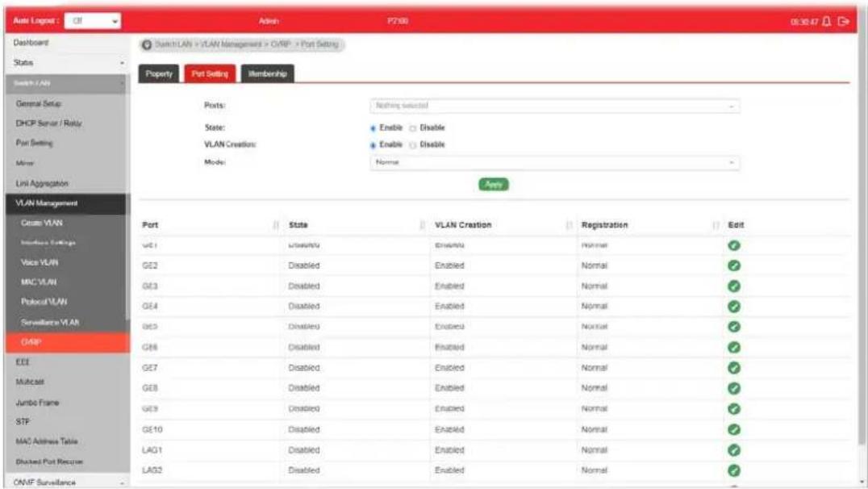
Task: Select VLAN Creation Enable radio button
Action: (373, 145)
